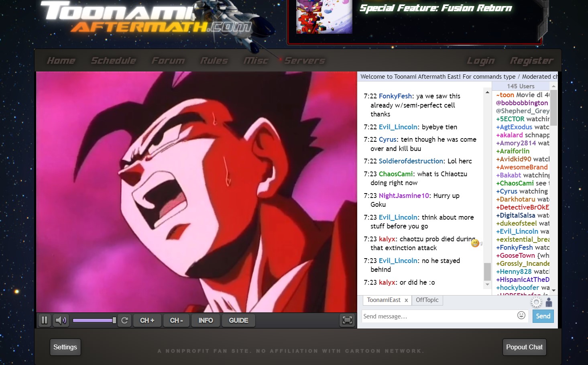Switch to the OffTopic chat tab
The width and height of the screenshot is (588, 365).
tap(427, 300)
